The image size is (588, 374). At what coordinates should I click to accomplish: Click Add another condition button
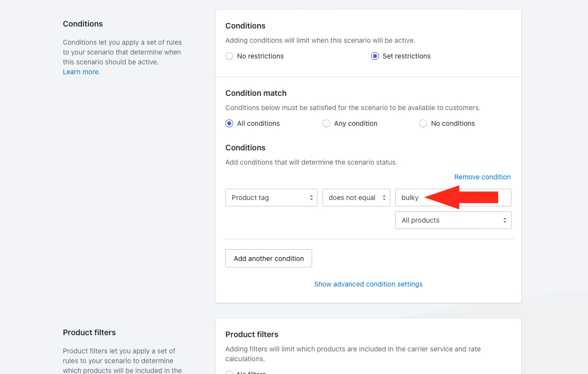pos(268,259)
